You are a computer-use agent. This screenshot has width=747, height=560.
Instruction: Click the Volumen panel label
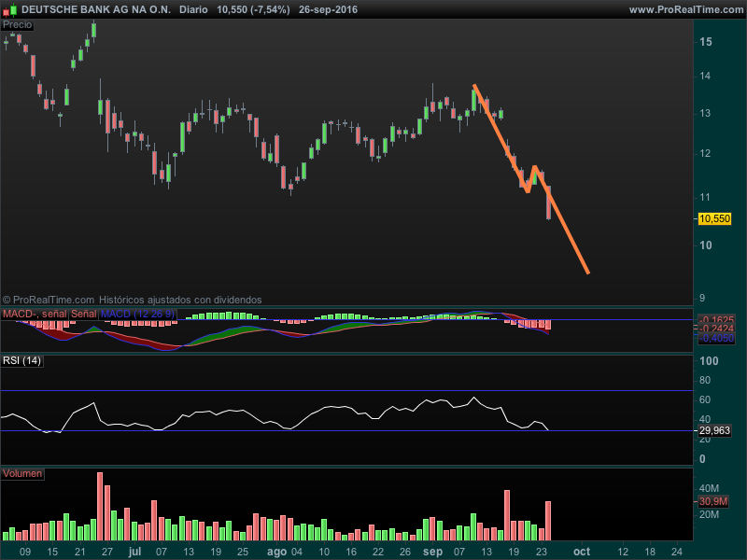point(22,473)
